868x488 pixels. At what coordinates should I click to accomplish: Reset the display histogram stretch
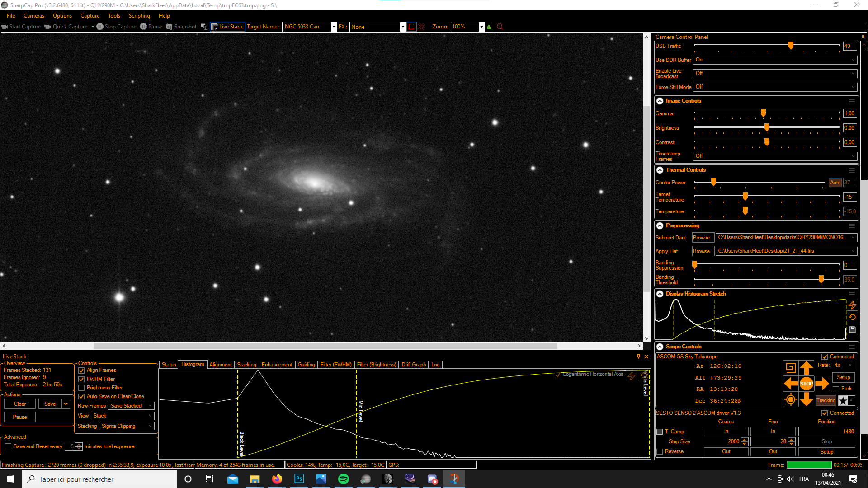click(x=852, y=317)
